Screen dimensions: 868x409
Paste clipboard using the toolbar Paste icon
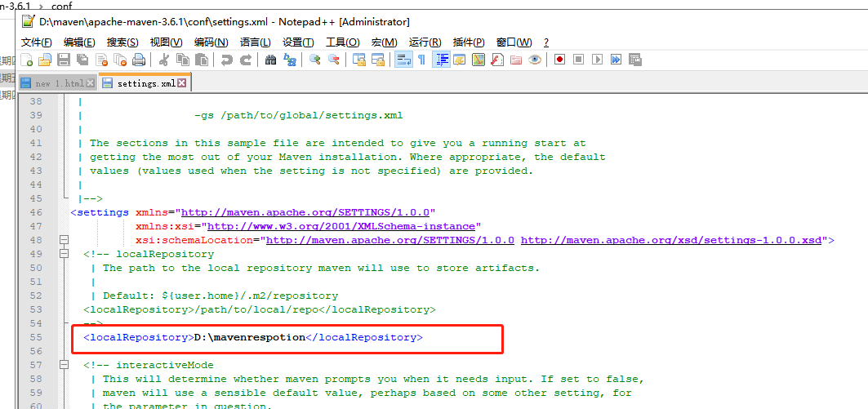[x=201, y=60]
